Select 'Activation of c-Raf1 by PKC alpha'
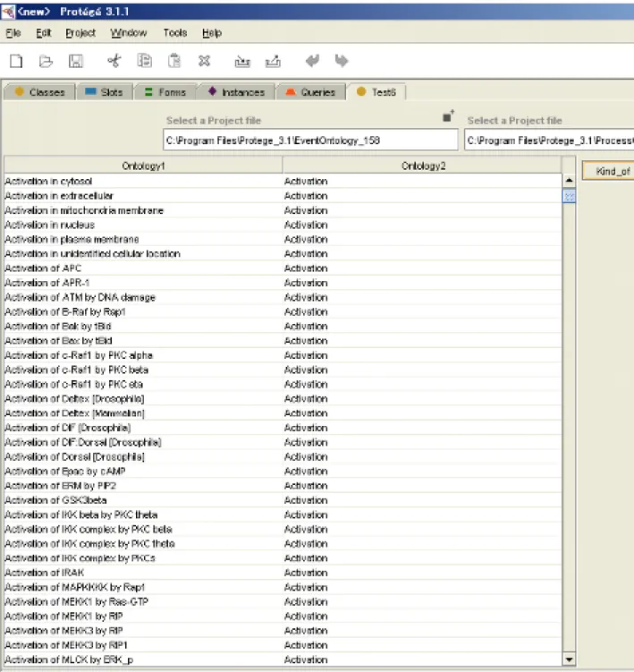This screenshot has width=634, height=672. click(283, 355)
